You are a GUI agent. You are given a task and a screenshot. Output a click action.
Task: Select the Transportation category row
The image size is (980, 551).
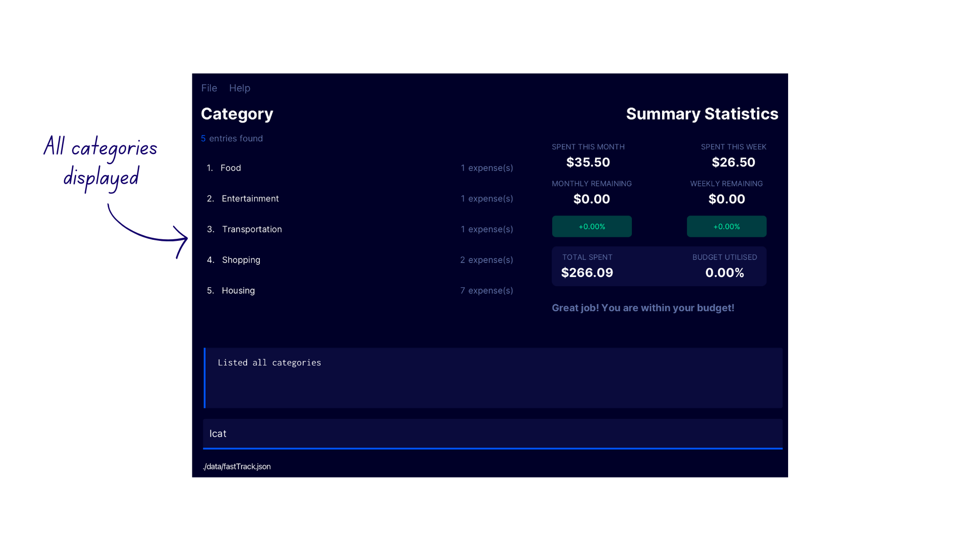pyautogui.click(x=360, y=229)
